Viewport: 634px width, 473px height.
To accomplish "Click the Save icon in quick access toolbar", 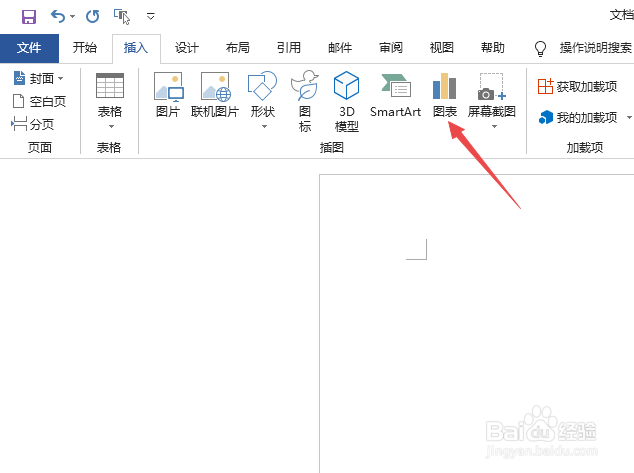I will pos(29,17).
